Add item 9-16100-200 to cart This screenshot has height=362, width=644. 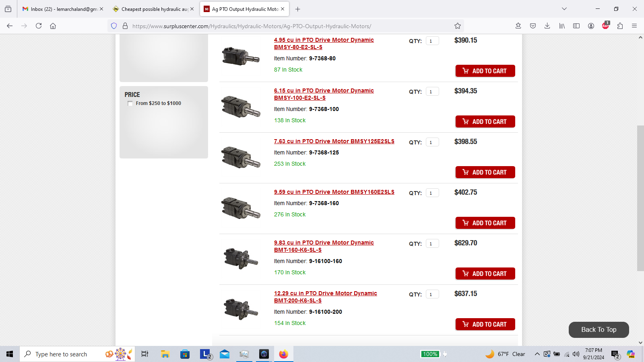485,324
